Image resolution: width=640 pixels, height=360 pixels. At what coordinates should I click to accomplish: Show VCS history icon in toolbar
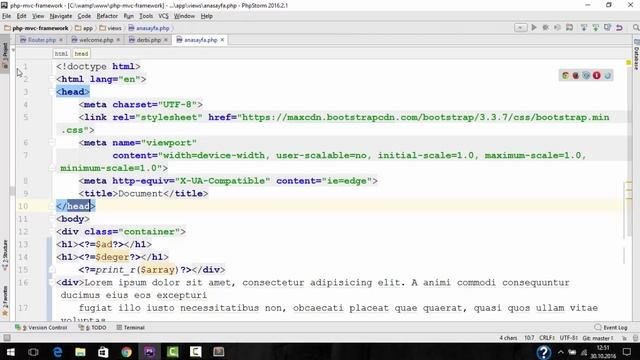(x=607, y=28)
